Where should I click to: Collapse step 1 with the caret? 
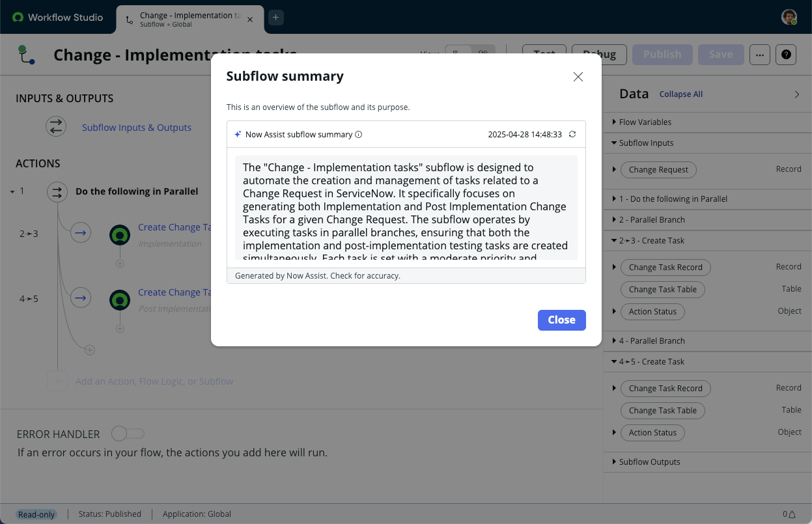coord(12,192)
